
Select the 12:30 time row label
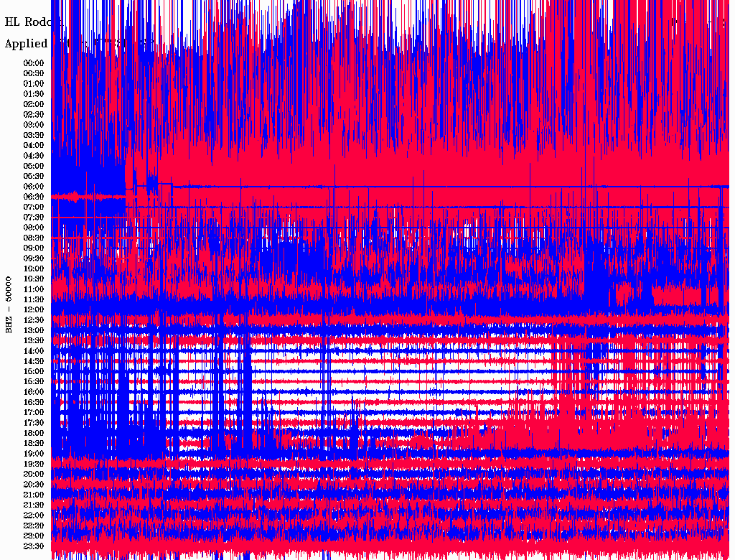coord(34,320)
